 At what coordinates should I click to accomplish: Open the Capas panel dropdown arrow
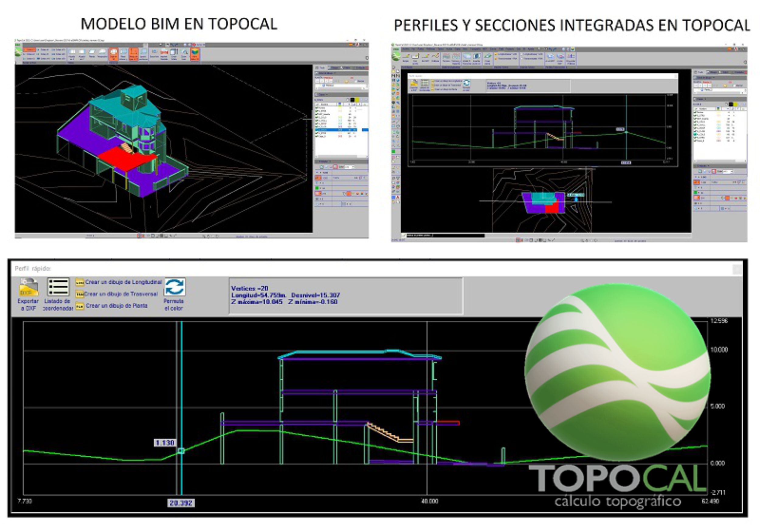tap(328, 94)
